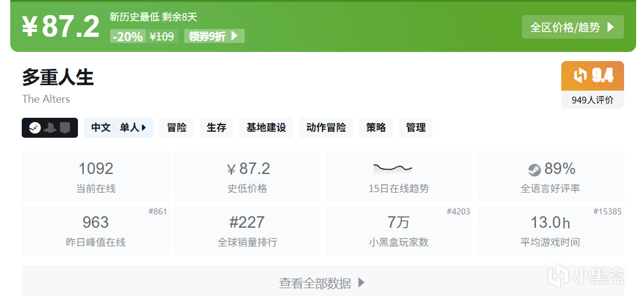Screen dimensions: 644x296
Task: Open the 7万 小黑盒玩家数 card
Action: (x=399, y=230)
